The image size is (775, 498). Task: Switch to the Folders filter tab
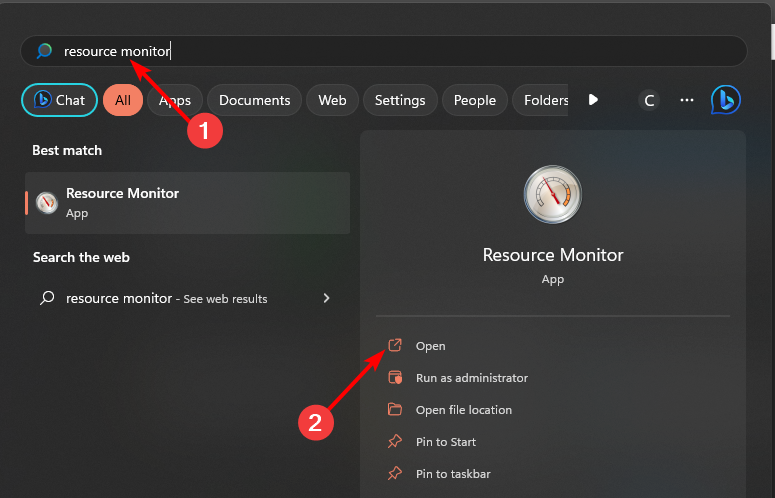[x=540, y=100]
